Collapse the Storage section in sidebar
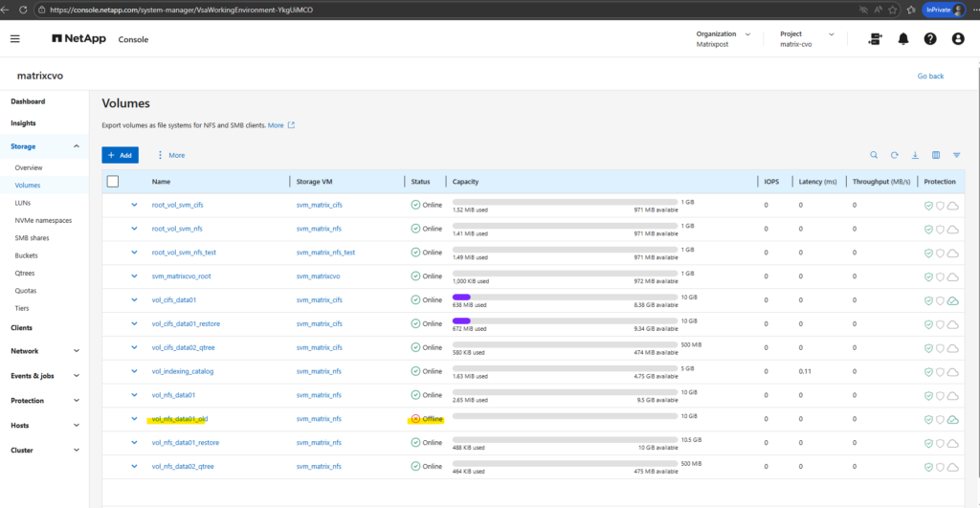The height and width of the screenshot is (508, 980). (x=77, y=146)
